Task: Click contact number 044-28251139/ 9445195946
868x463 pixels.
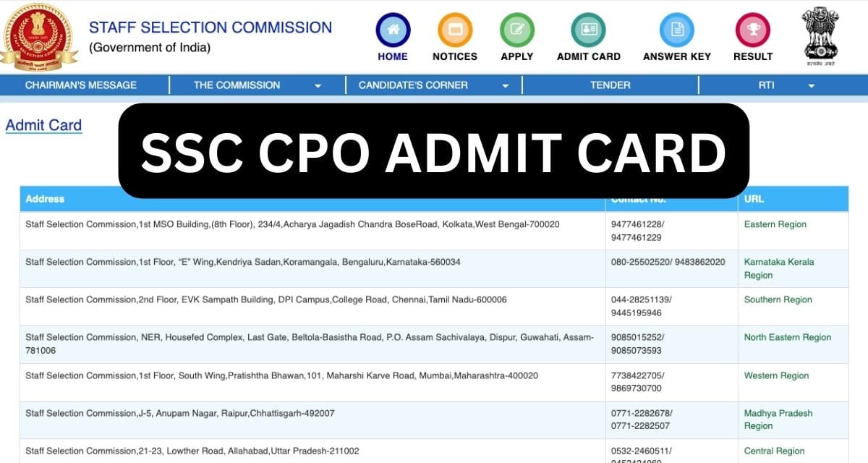Action: (642, 306)
